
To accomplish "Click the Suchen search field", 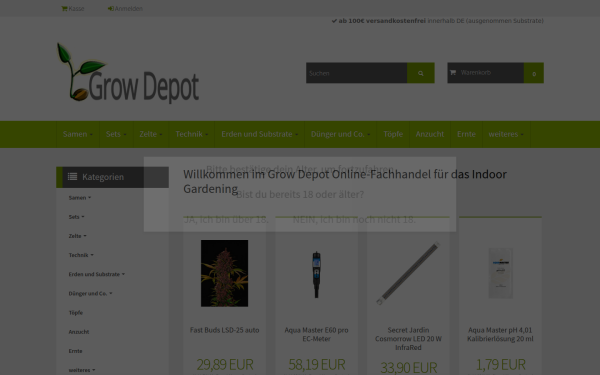I will (x=356, y=73).
